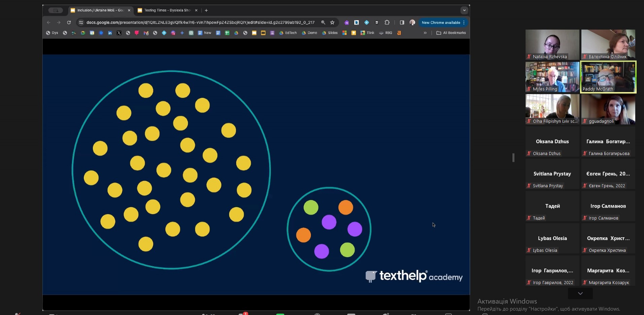This screenshot has height=315, width=644.
Task: Click the zoom magnifier icon in address bar
Action: point(323,23)
